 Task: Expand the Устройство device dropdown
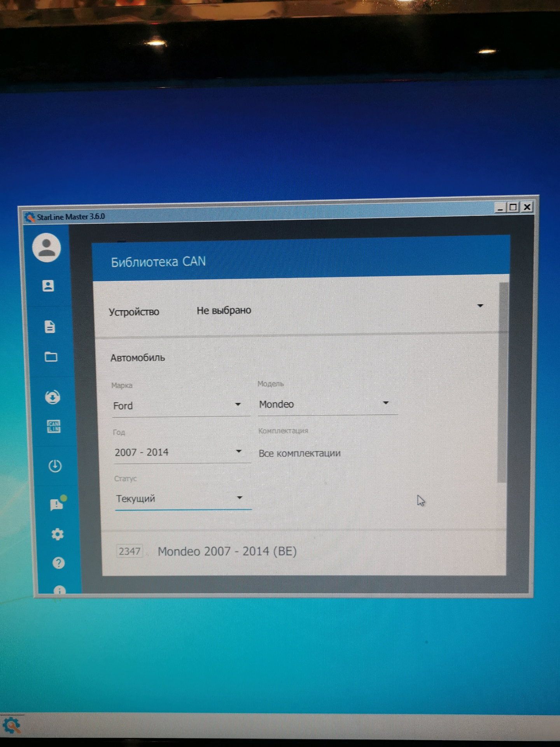point(480,306)
